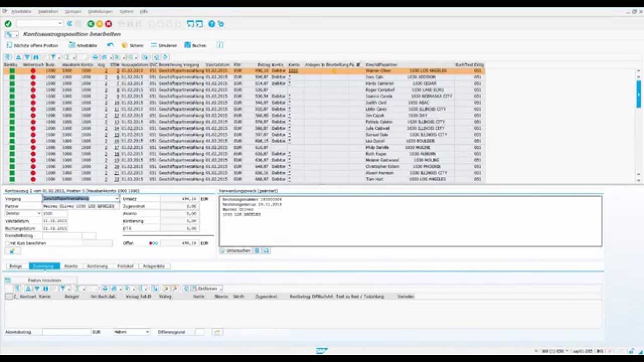Click select-all box in lower grid header
Viewport: 644px width, 362px height.
tap(9, 297)
